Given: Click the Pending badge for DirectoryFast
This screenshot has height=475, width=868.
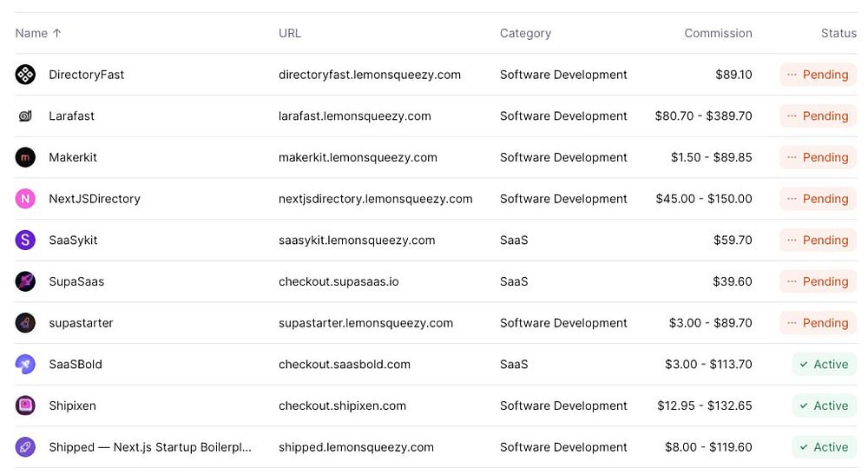Looking at the screenshot, I should coord(818,75).
